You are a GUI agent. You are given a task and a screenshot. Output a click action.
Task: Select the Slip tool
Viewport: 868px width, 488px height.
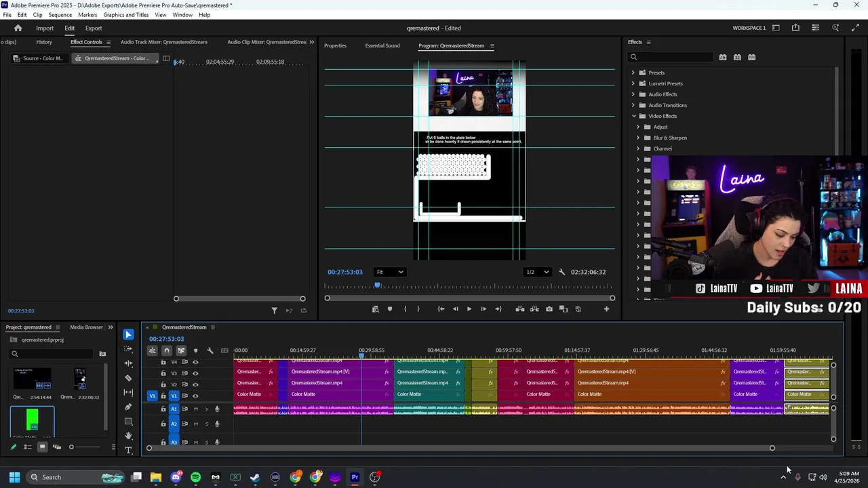(x=128, y=392)
